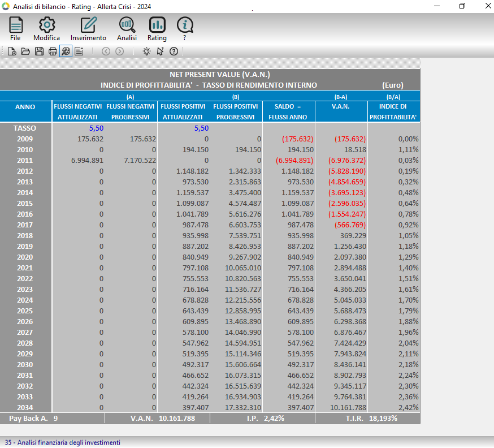This screenshot has height=448, width=494.
Task: Open the question mark help menu
Action: pos(185,29)
